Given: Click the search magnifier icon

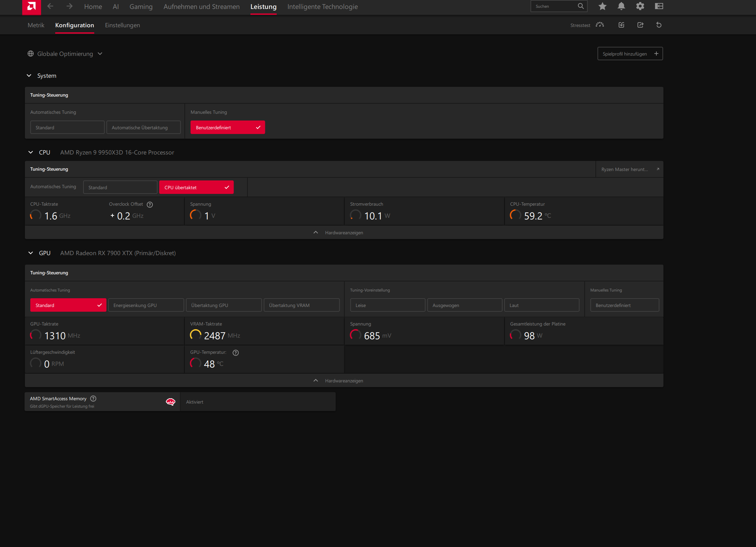Looking at the screenshot, I should [x=581, y=6].
